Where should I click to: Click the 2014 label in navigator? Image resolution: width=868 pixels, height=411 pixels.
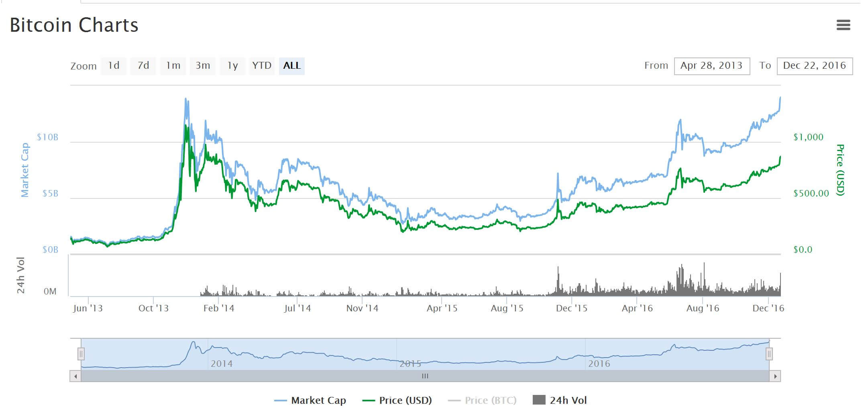(x=222, y=364)
